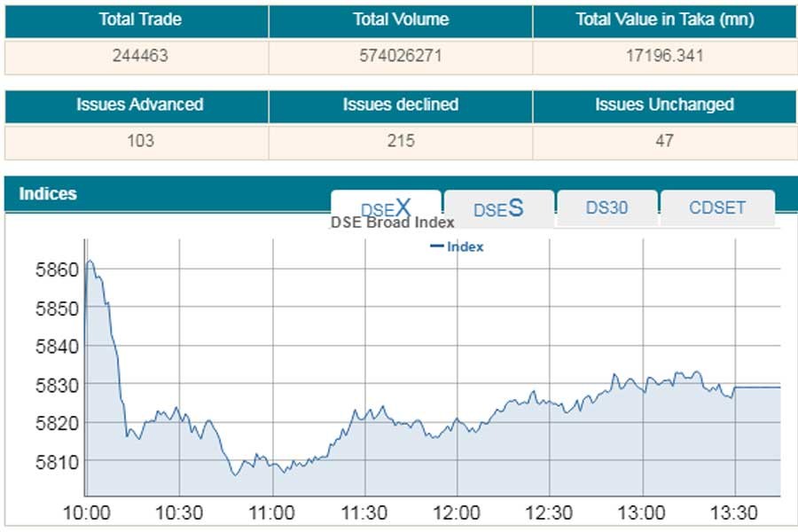
Task: Toggle the Index series legend entry
Action: (458, 247)
